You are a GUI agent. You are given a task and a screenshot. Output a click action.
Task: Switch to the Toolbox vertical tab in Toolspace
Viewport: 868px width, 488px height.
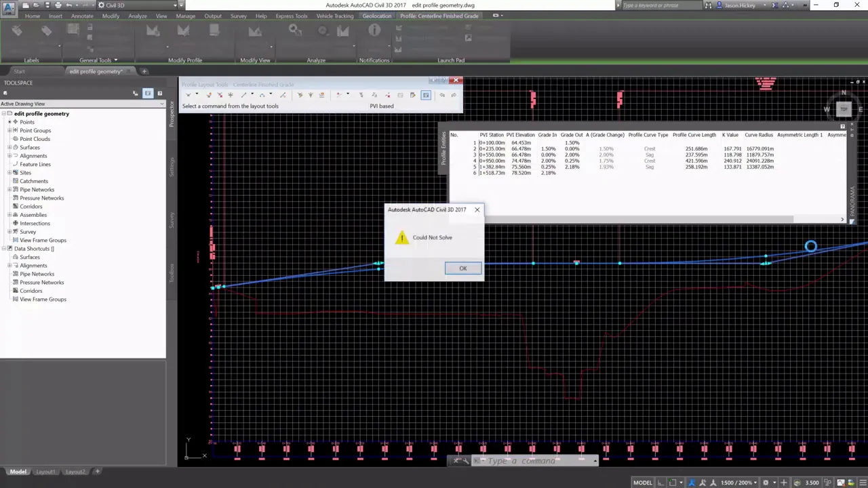pos(172,273)
